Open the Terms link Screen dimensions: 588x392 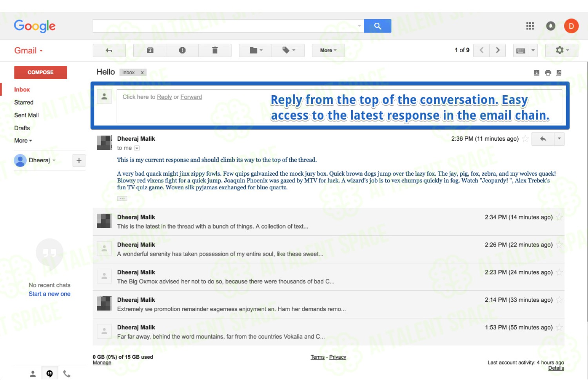(x=318, y=357)
